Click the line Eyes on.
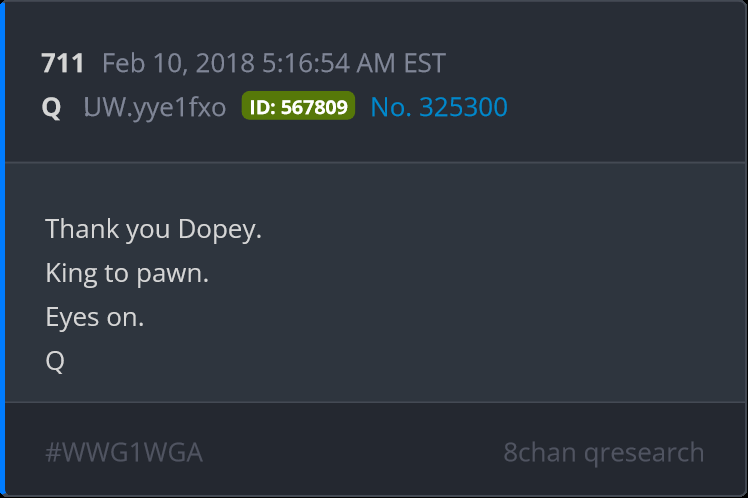This screenshot has width=748, height=498. coord(94,317)
